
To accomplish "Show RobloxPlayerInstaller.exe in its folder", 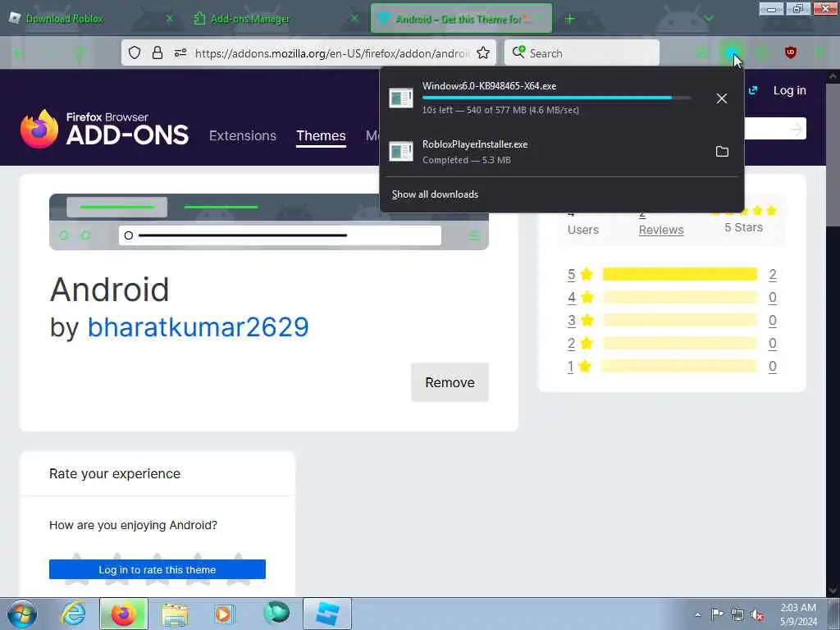I will 722,152.
